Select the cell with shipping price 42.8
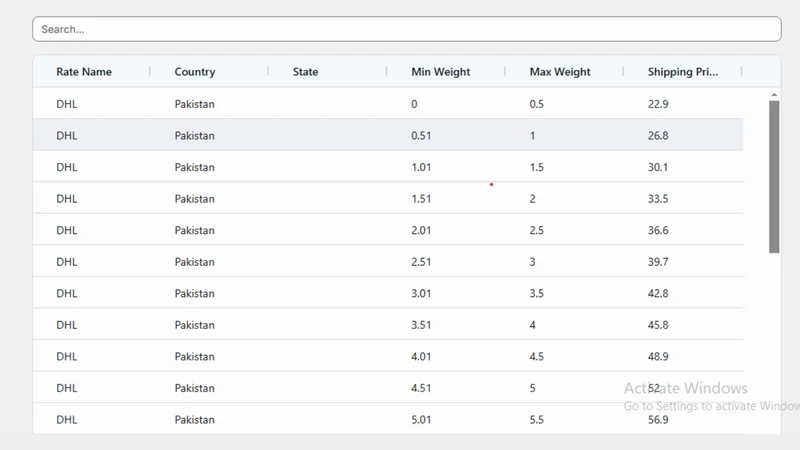 (658, 294)
